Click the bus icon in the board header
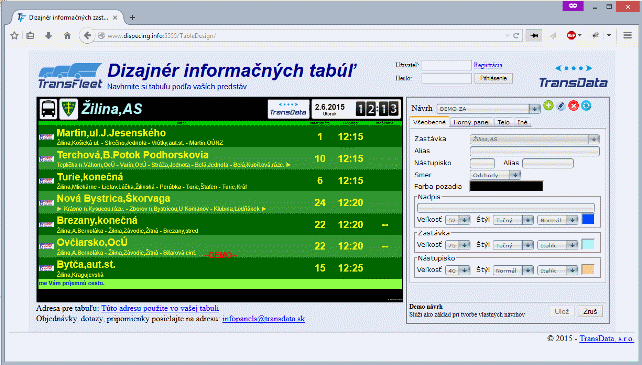This screenshot has width=642, height=365. (48, 109)
